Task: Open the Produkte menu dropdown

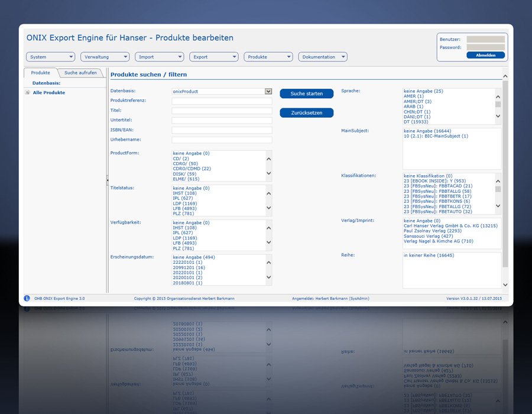Action: [268, 57]
